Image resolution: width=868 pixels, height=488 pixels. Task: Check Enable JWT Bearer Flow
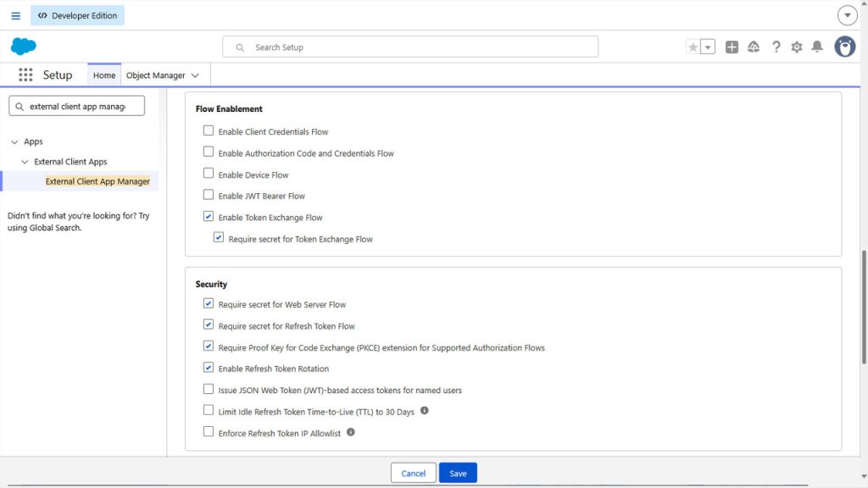(209, 195)
